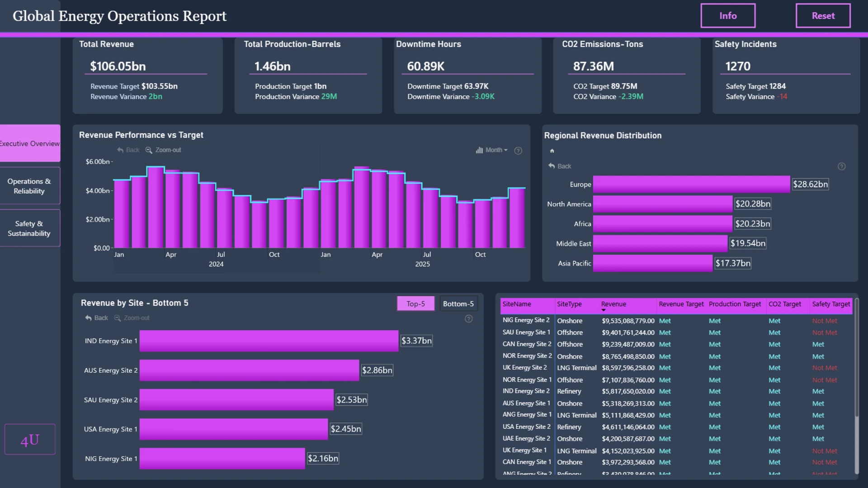Viewport: 868px width, 488px height.
Task: Open the Month granularity dropdown
Action: coord(492,150)
